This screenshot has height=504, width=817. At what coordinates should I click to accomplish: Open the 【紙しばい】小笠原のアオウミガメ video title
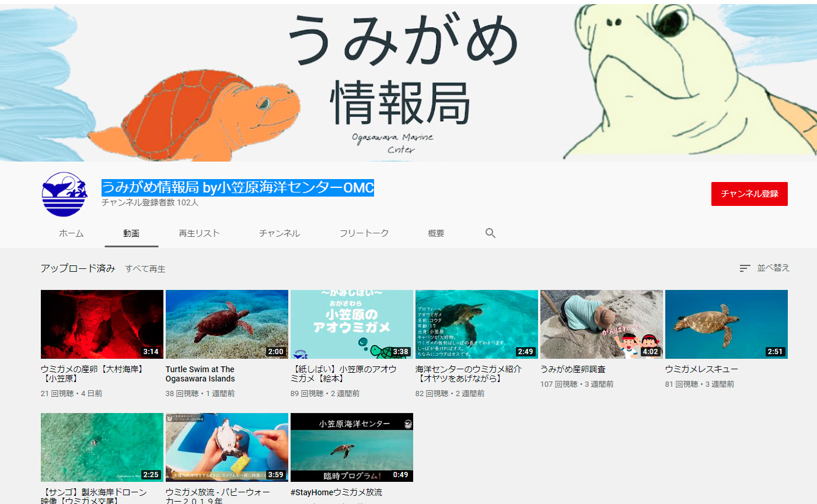344,374
